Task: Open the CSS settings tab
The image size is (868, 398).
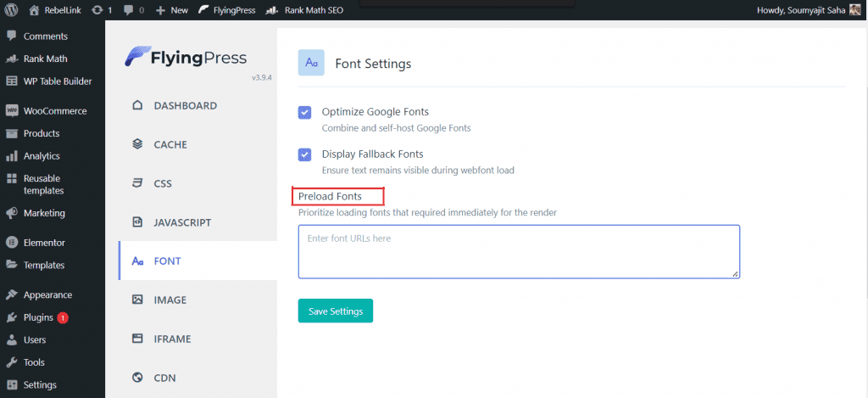Action: pyautogui.click(x=163, y=183)
